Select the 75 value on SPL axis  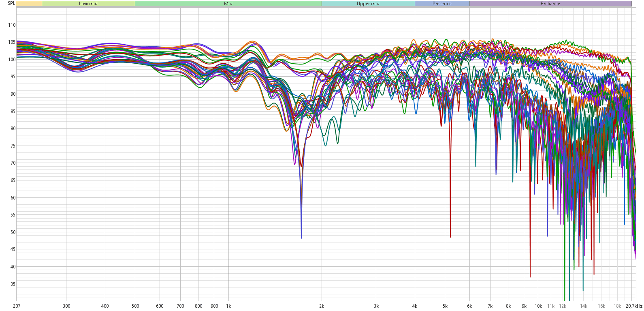coord(13,146)
